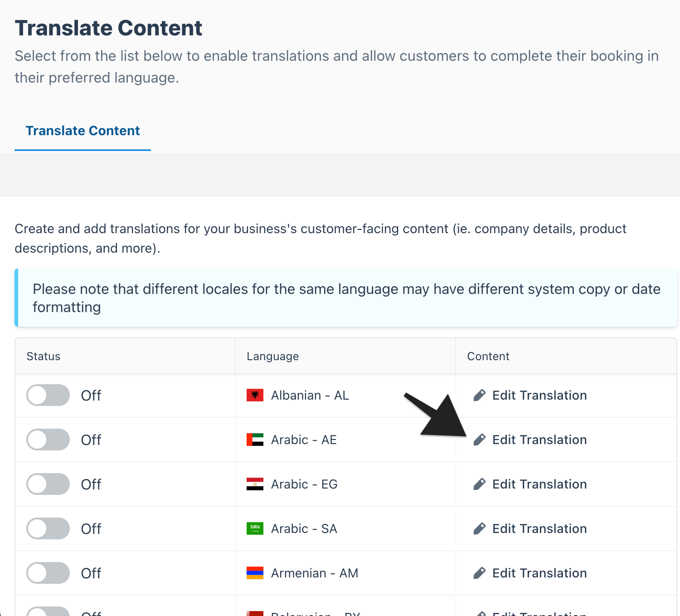Switch on the Arabic - EG toggle
The width and height of the screenshot is (680, 616).
click(x=48, y=484)
